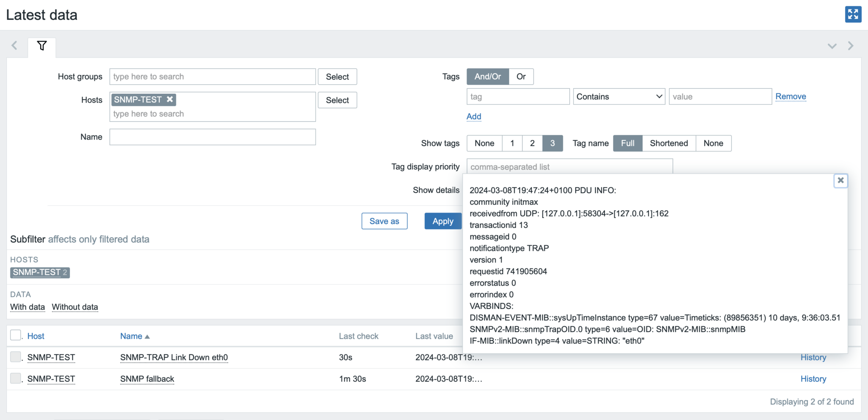Collapse the filter using the down chevron

(832, 46)
